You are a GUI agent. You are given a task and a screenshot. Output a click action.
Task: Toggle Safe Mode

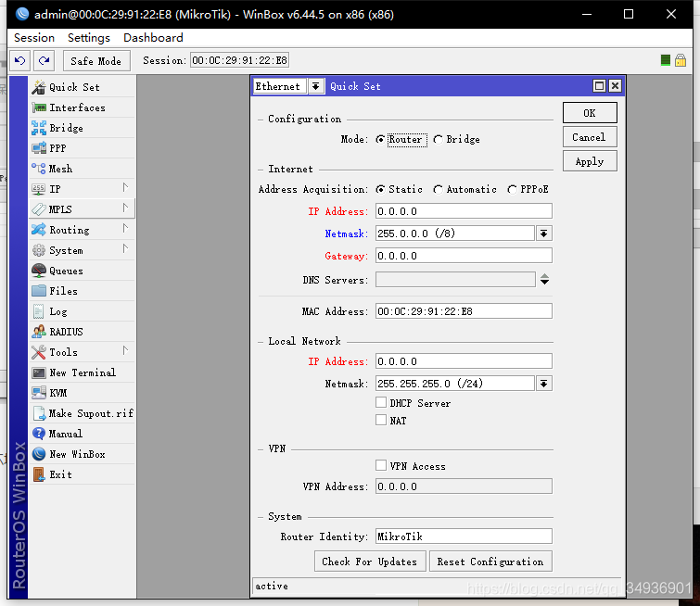(x=96, y=60)
